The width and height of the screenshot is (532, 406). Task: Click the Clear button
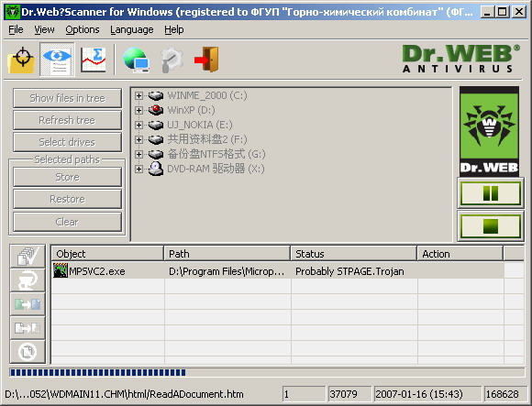tap(67, 222)
